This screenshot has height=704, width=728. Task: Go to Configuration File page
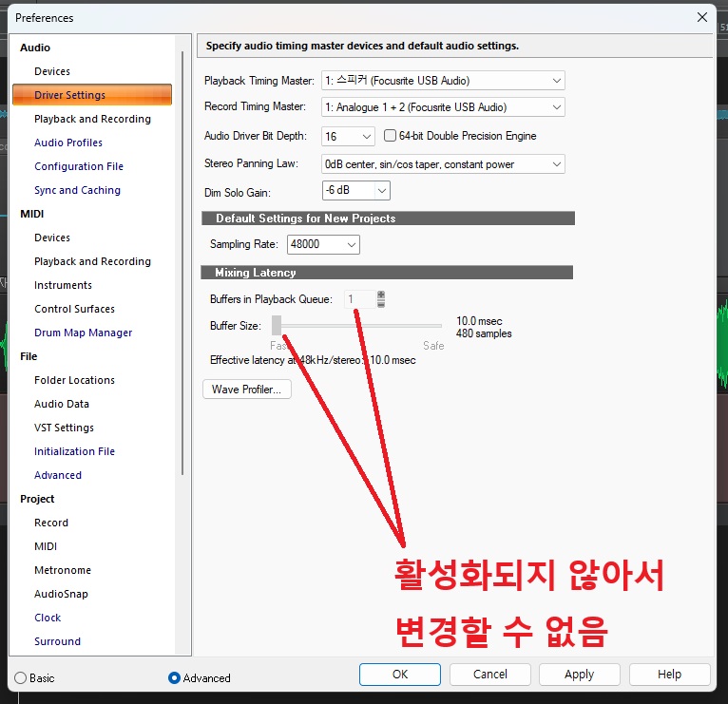(x=79, y=166)
